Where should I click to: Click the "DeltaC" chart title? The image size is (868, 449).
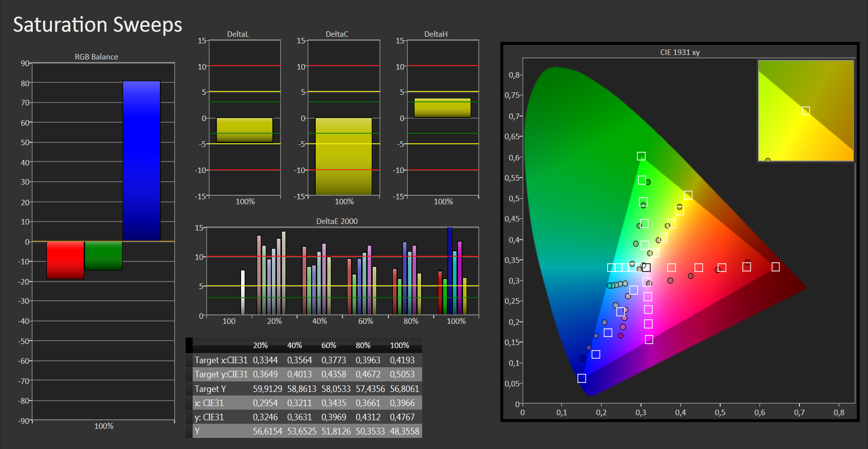coord(337,34)
